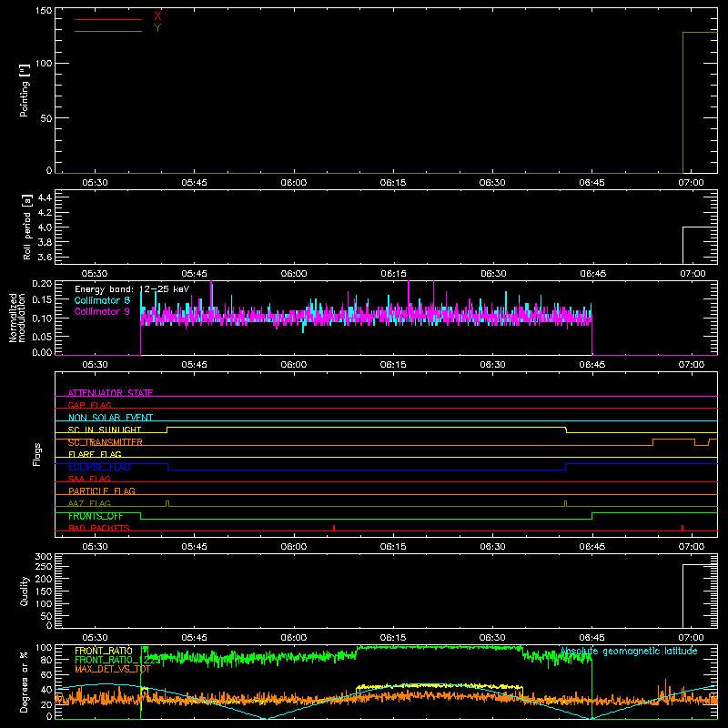The height and width of the screenshot is (728, 728).
Task: Click the '05:30' time label under Quality plot
Action: [x=95, y=638]
